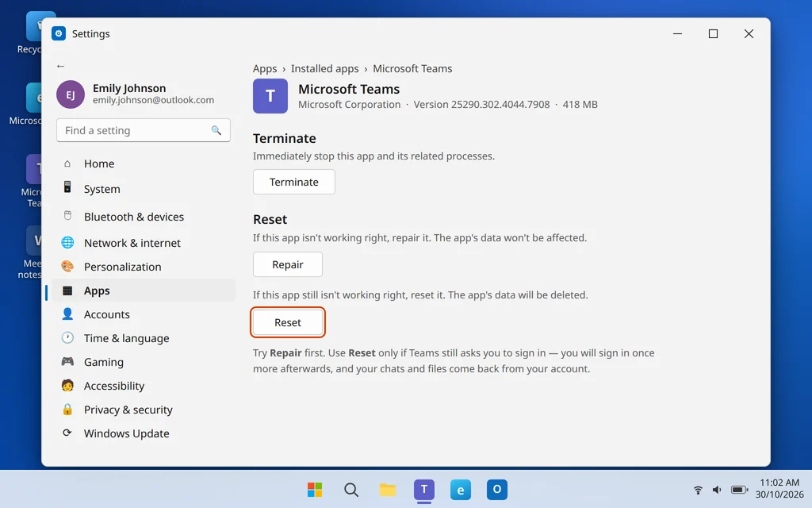Image resolution: width=812 pixels, height=508 pixels.
Task: Click the Windows Update refresh icon
Action: (x=67, y=433)
